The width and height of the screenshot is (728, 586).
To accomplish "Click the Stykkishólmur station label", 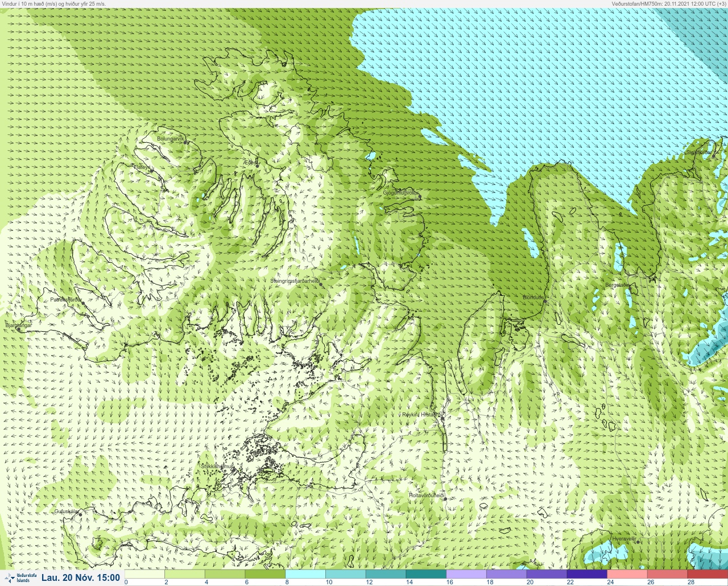I will (217, 467).
